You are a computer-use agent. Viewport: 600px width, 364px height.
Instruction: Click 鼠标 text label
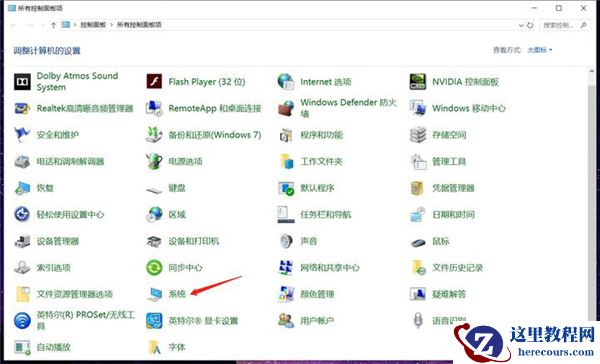(441, 241)
